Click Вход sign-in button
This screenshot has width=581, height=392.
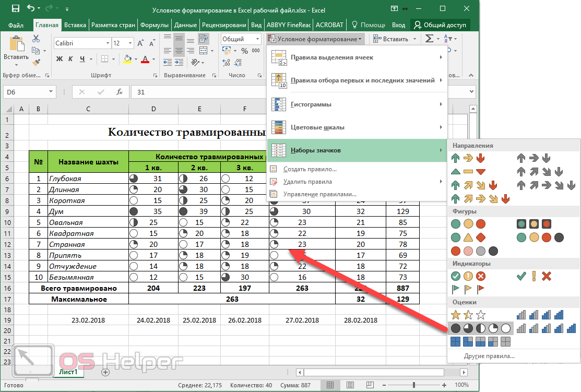pos(398,25)
